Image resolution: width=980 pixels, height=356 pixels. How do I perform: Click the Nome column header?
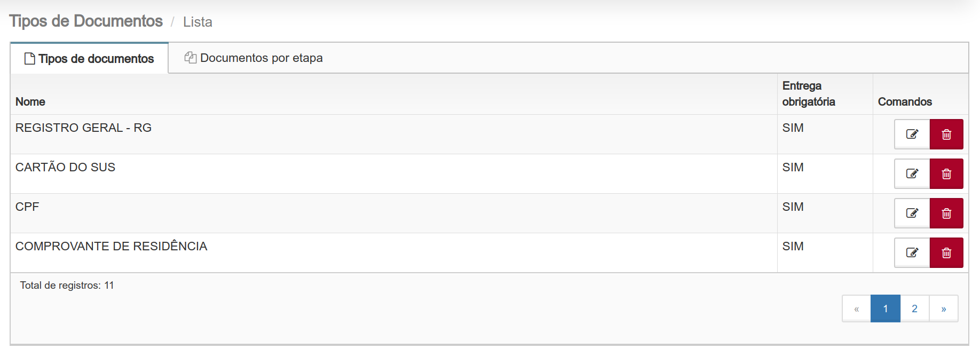30,101
